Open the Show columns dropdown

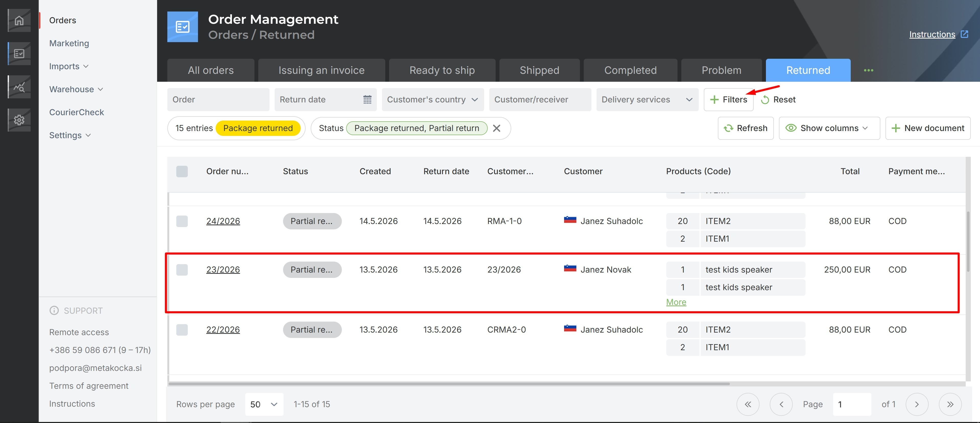click(x=829, y=128)
